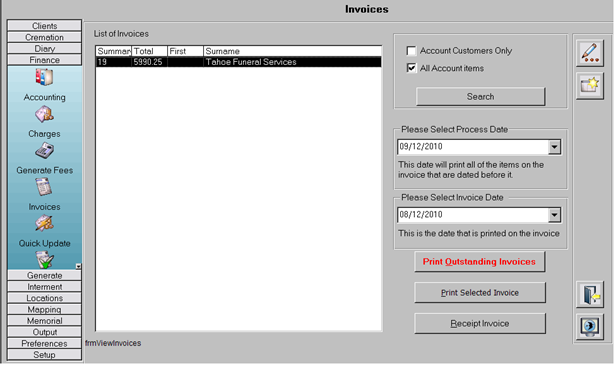
Task: Open the Clients sidebar section
Action: (44, 26)
